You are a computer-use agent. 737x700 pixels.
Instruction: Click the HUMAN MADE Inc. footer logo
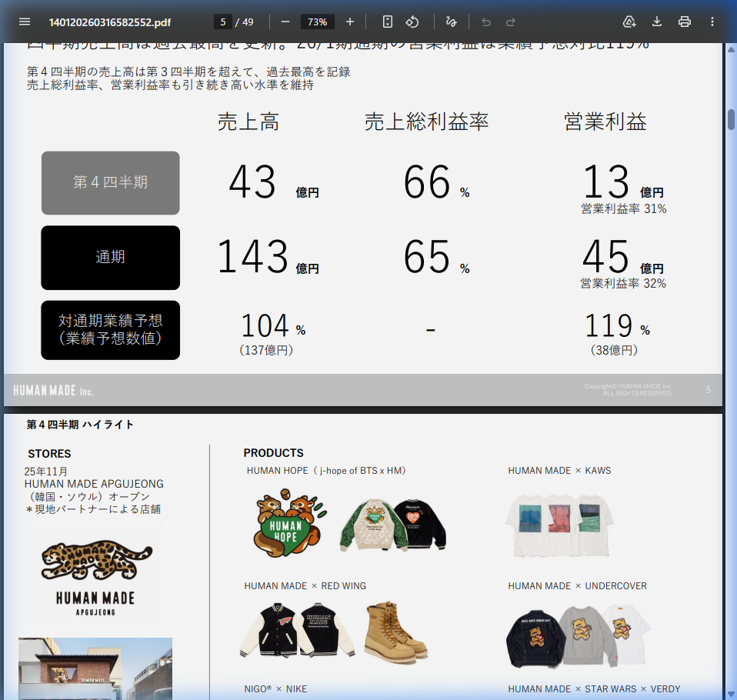pos(53,391)
